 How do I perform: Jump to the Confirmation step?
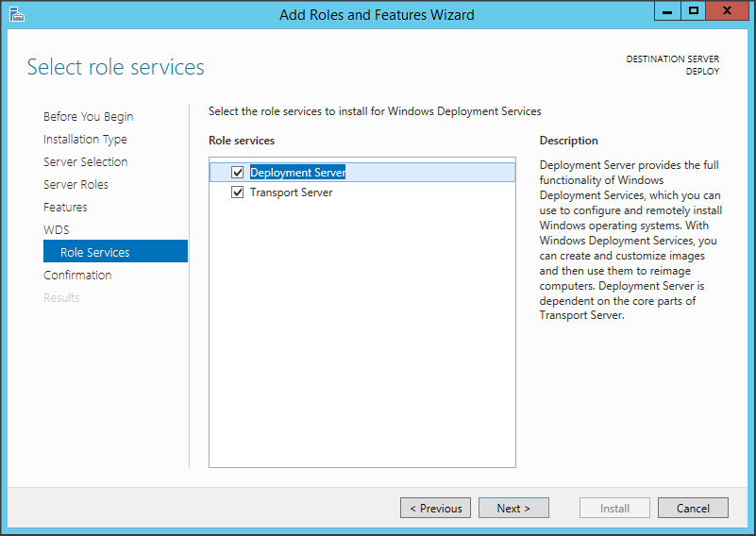pyautogui.click(x=77, y=276)
